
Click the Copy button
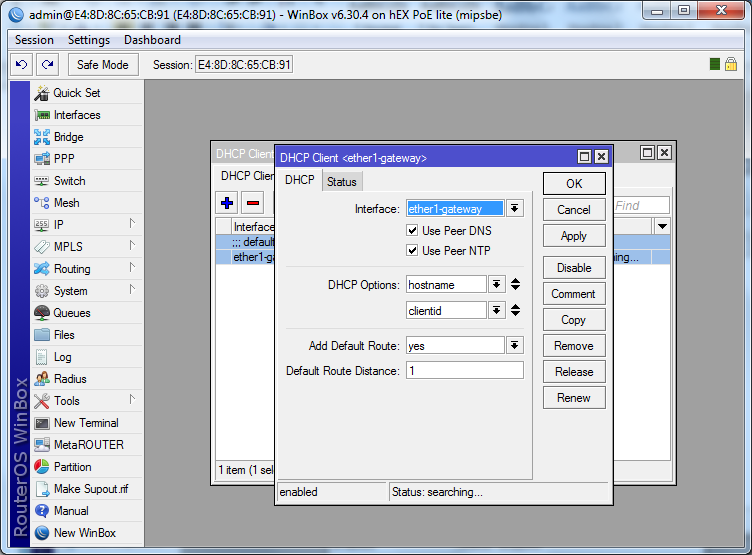(x=574, y=320)
